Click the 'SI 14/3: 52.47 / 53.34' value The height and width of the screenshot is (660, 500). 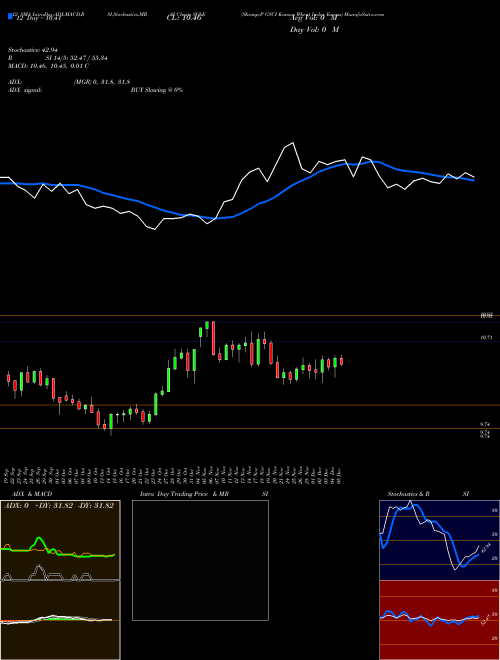pos(77,58)
